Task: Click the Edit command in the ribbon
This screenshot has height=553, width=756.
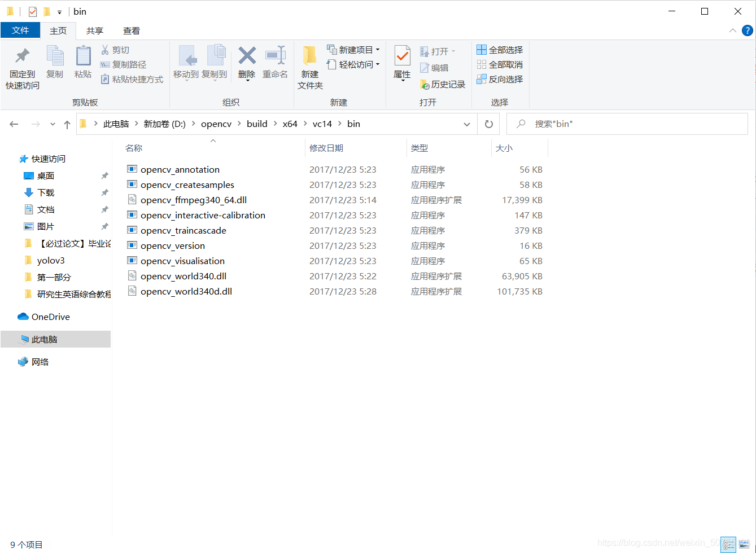Action: [x=434, y=68]
